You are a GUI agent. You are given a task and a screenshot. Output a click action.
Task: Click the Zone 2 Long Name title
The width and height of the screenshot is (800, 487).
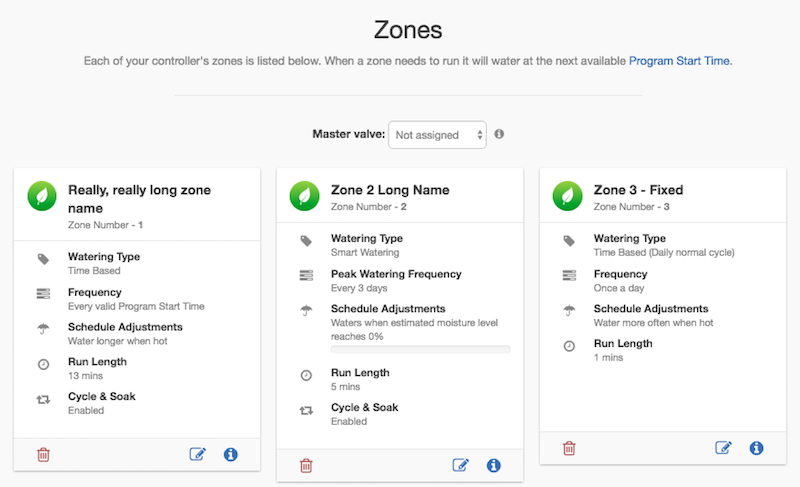pyautogui.click(x=390, y=190)
